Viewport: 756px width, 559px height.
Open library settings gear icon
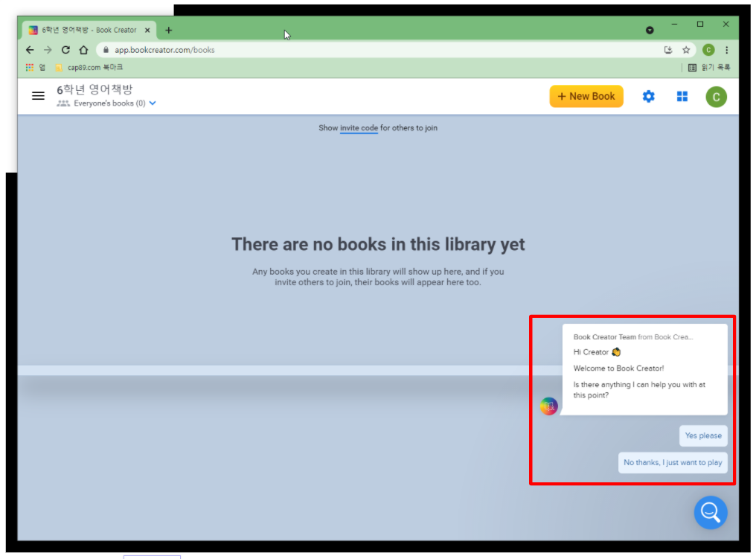click(x=649, y=97)
